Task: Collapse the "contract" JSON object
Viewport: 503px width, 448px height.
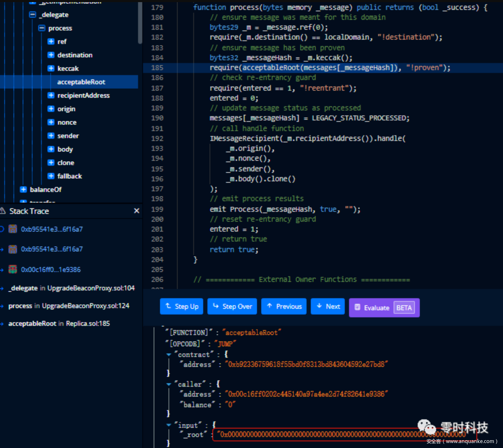Action: click(x=169, y=355)
